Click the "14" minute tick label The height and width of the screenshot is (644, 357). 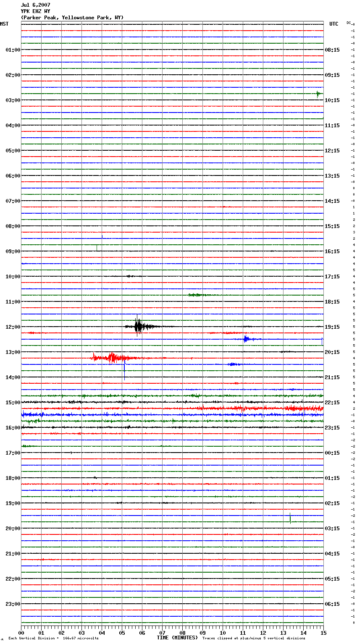303,633
